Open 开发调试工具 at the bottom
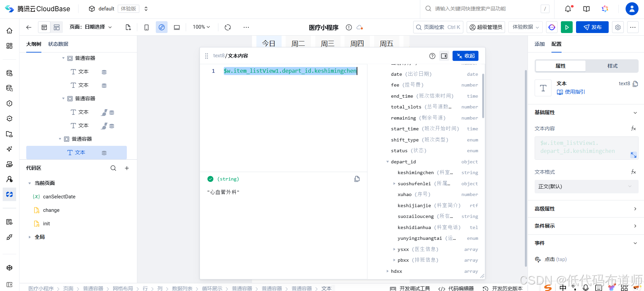 click(x=410, y=288)
